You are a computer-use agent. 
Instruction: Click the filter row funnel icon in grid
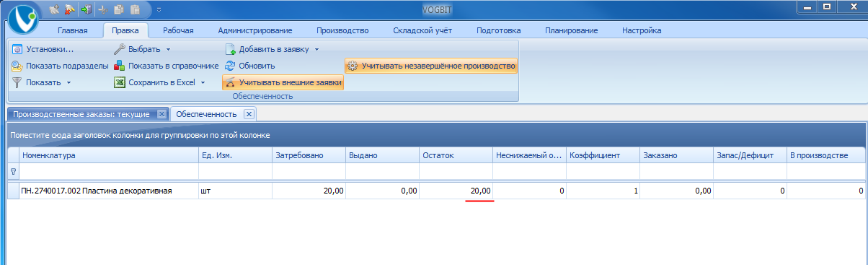pos(13,172)
